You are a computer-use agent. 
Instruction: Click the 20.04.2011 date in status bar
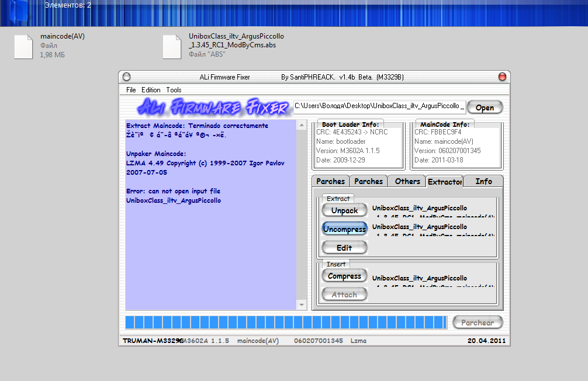pos(486,341)
